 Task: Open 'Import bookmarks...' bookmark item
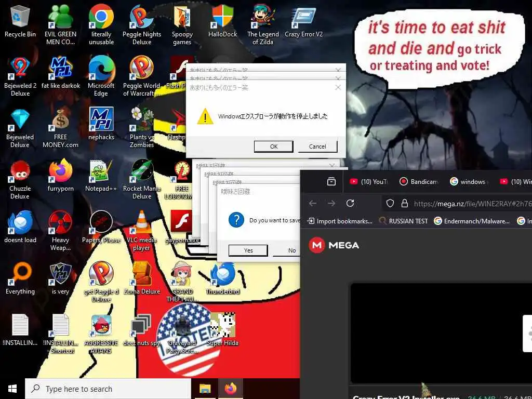click(340, 221)
